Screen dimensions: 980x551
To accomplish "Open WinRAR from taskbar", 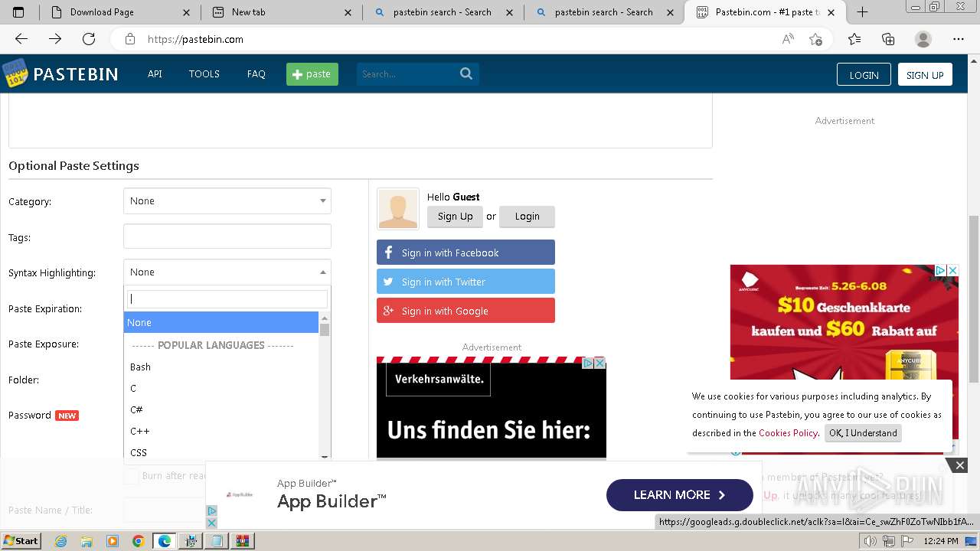I will point(243,541).
